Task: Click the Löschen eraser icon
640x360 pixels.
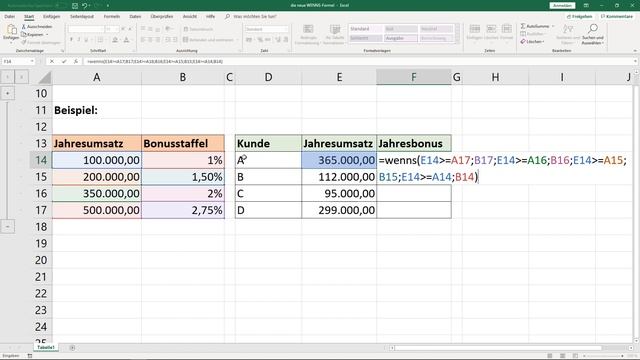Action: (523, 42)
